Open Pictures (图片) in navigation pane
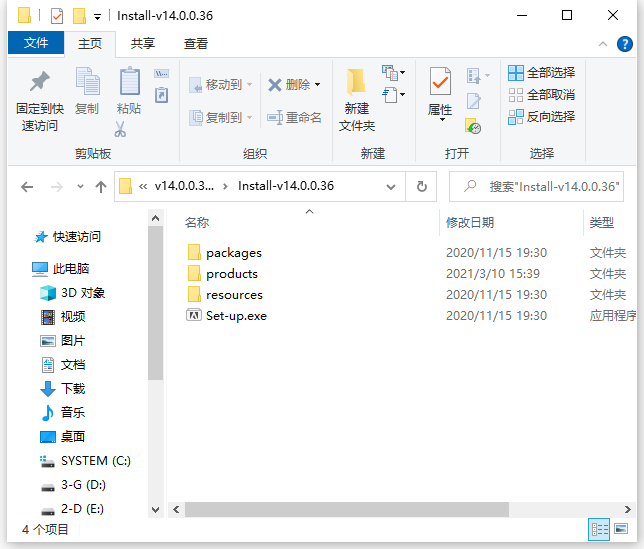This screenshot has height=549, width=644. tap(63, 340)
